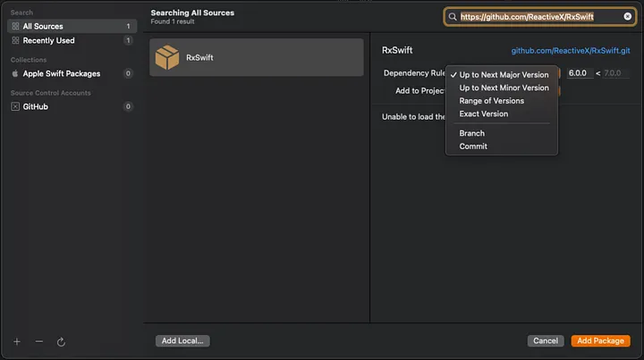The height and width of the screenshot is (360, 644).
Task: Select Apple Swift Packages collection
Action: [72, 74]
